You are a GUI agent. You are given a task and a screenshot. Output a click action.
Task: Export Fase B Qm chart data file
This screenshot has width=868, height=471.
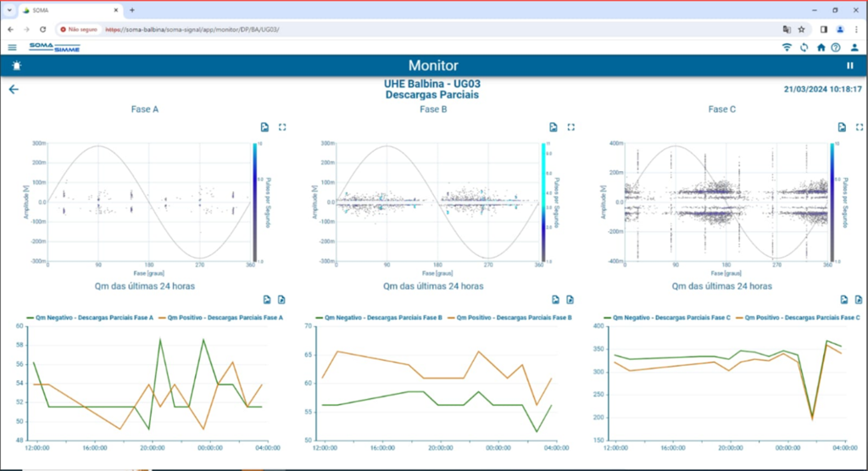(x=570, y=300)
